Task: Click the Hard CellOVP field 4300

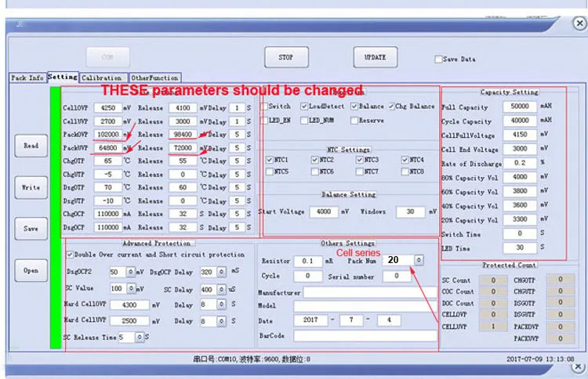Action: click(x=129, y=305)
